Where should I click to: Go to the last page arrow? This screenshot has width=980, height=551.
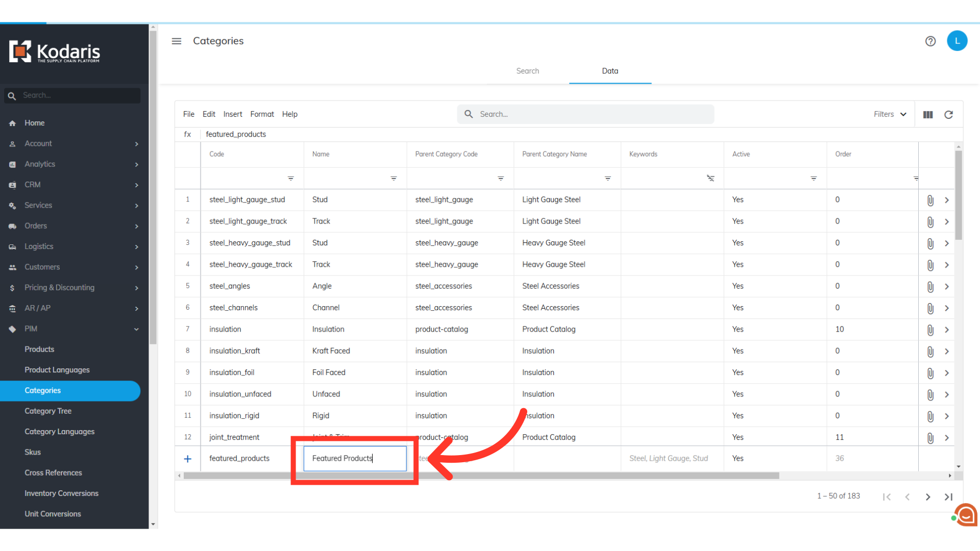pos(948,497)
